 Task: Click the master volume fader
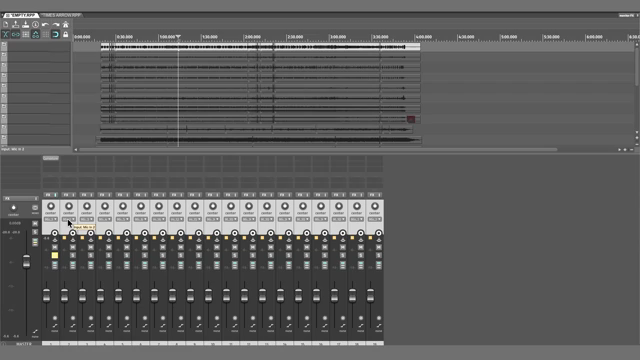[27, 261]
